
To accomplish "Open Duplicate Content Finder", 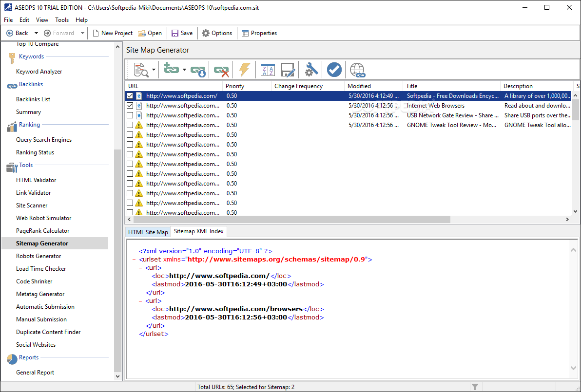I will tap(48, 332).
